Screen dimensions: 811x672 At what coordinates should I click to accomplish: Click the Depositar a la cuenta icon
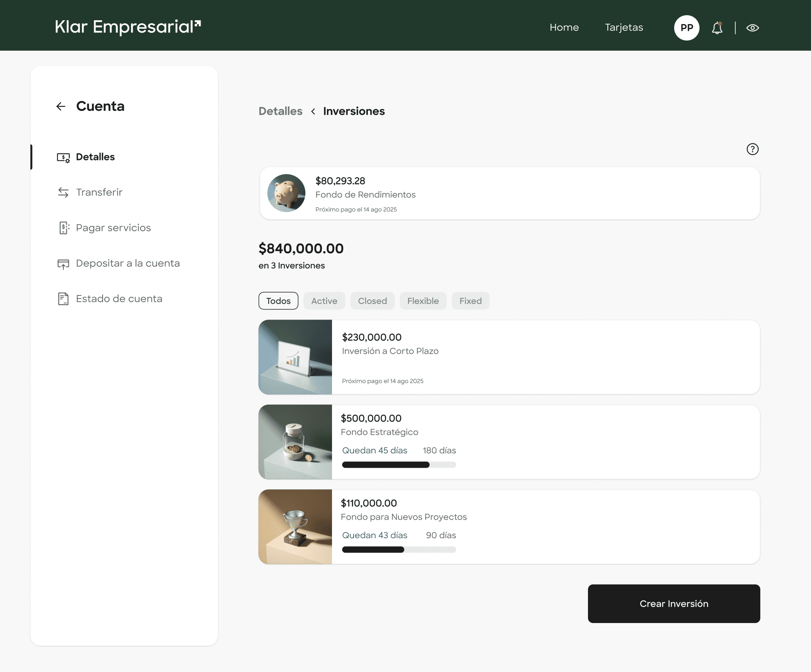click(63, 263)
